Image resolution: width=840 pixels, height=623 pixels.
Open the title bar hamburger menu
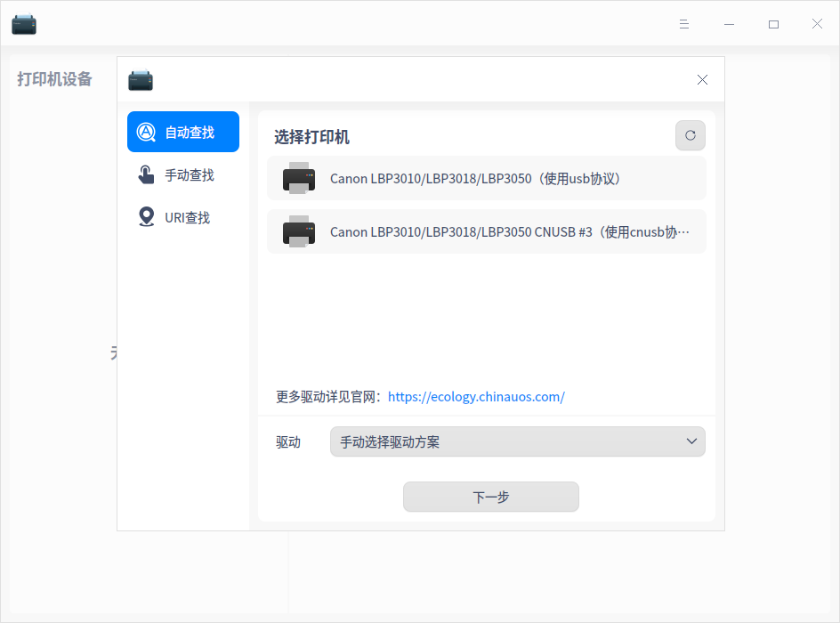click(x=683, y=24)
